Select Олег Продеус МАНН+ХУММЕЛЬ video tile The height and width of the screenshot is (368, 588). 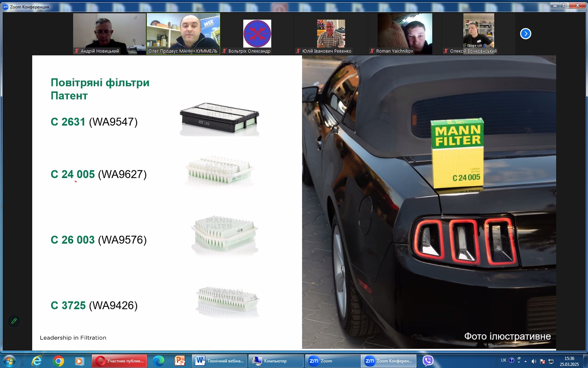183,34
